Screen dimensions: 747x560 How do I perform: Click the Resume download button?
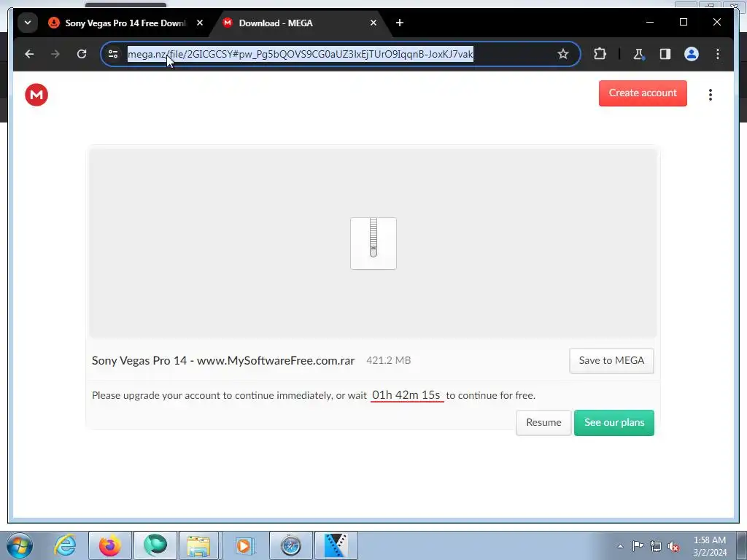click(x=543, y=423)
